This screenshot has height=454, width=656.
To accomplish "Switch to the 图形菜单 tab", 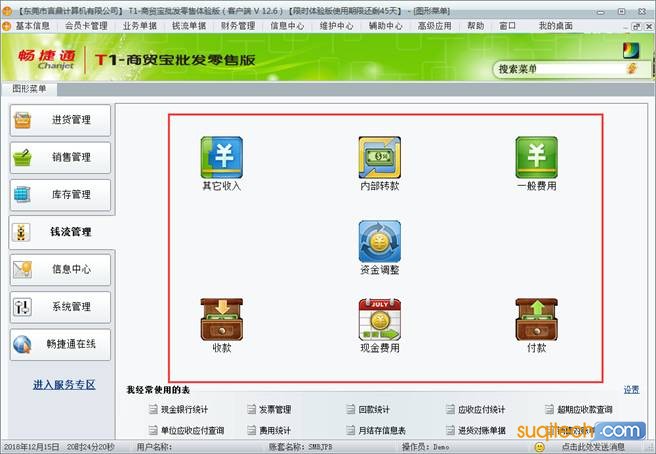I will point(29,89).
